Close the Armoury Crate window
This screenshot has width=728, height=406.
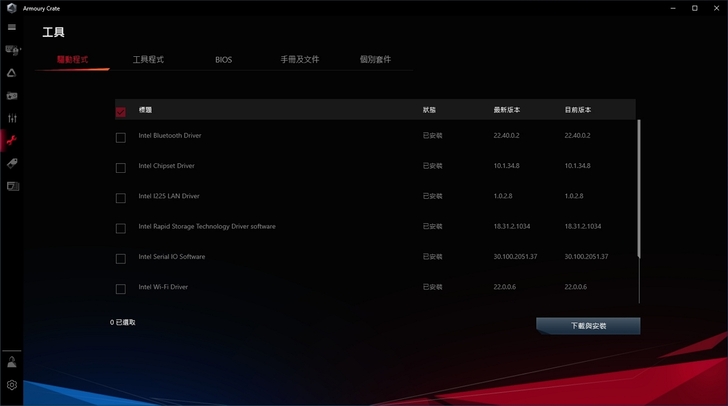(x=716, y=8)
